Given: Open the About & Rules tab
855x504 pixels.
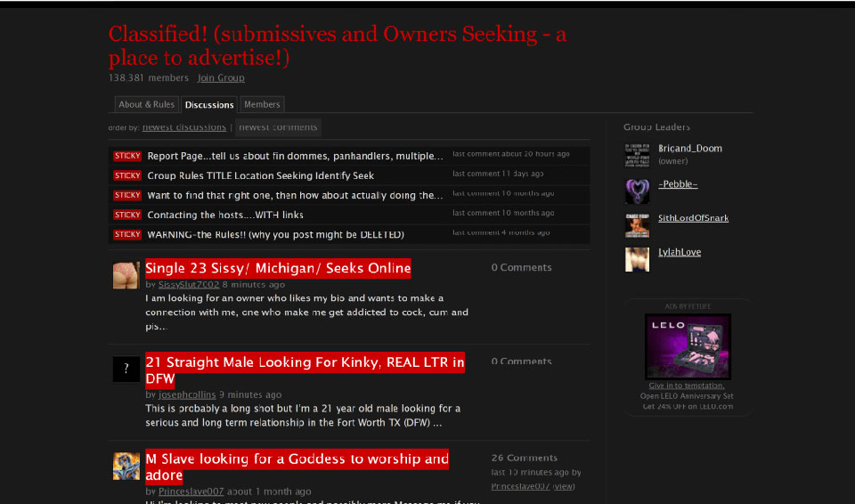Looking at the screenshot, I should point(147,104).
